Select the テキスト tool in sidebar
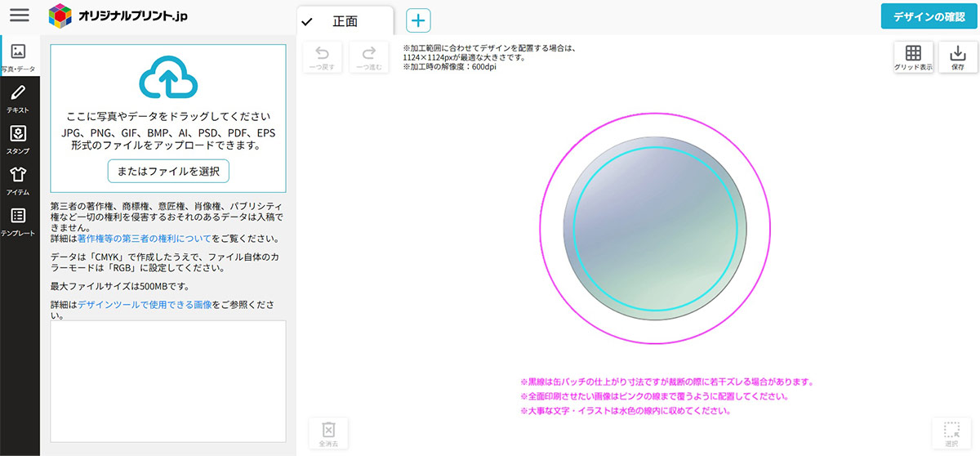Screen dimensions: 980x456 point(19,98)
